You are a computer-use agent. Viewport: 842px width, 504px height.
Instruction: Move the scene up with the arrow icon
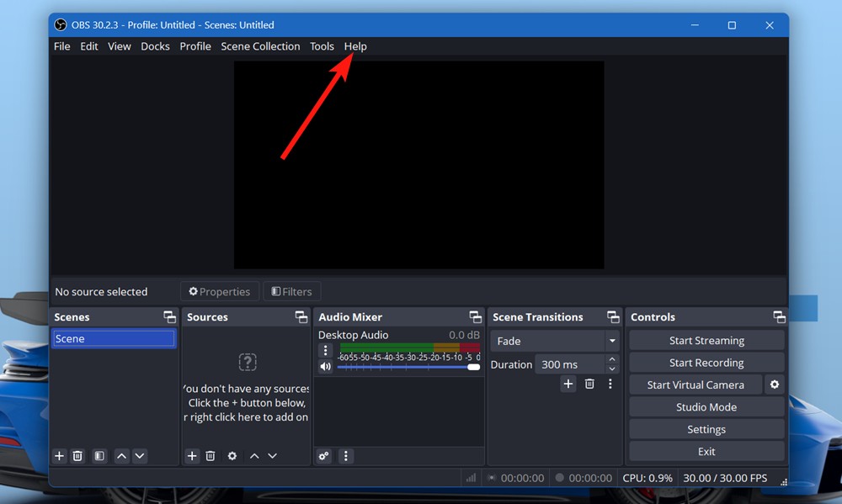[x=121, y=455]
